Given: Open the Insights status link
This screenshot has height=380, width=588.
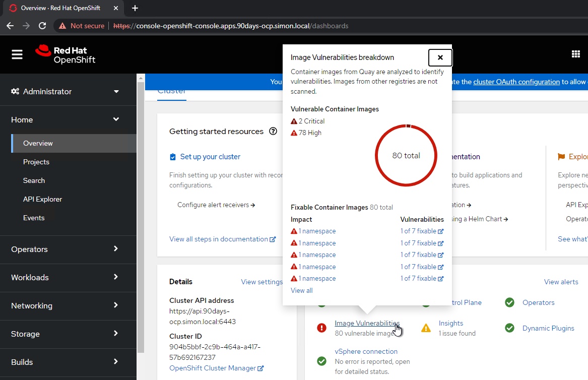Looking at the screenshot, I should pyautogui.click(x=451, y=324).
